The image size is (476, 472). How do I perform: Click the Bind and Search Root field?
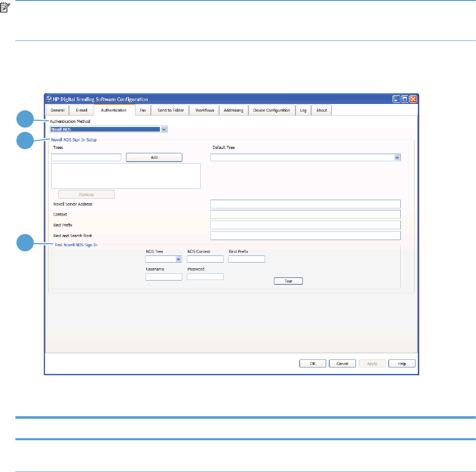pos(306,235)
